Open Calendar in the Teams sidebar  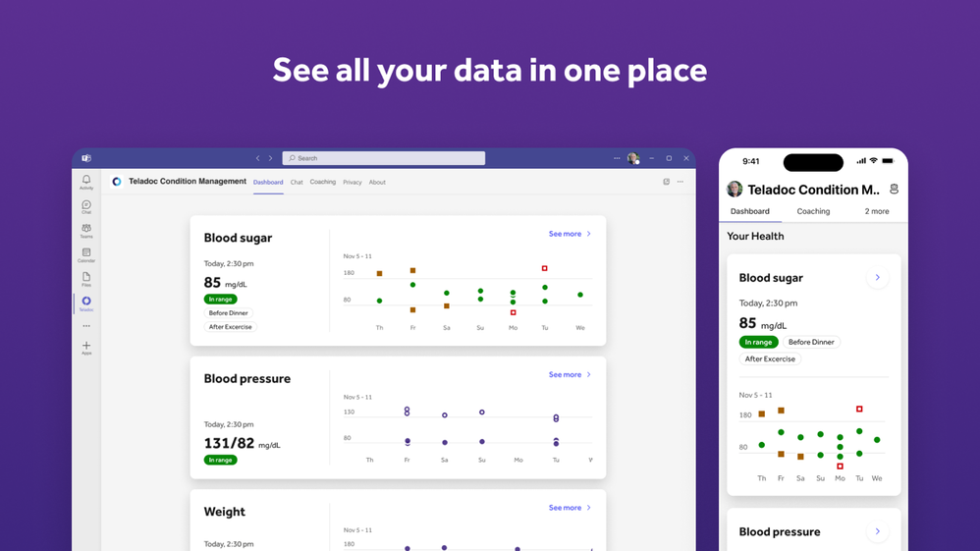point(86,255)
